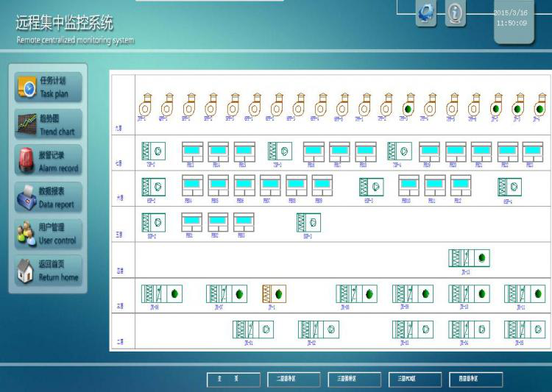
Task: Click the date and time display
Action: coord(512,18)
